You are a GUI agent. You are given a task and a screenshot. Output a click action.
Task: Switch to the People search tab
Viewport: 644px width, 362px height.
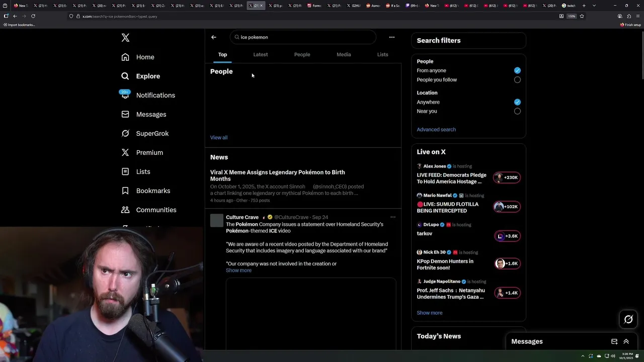pos(302,54)
